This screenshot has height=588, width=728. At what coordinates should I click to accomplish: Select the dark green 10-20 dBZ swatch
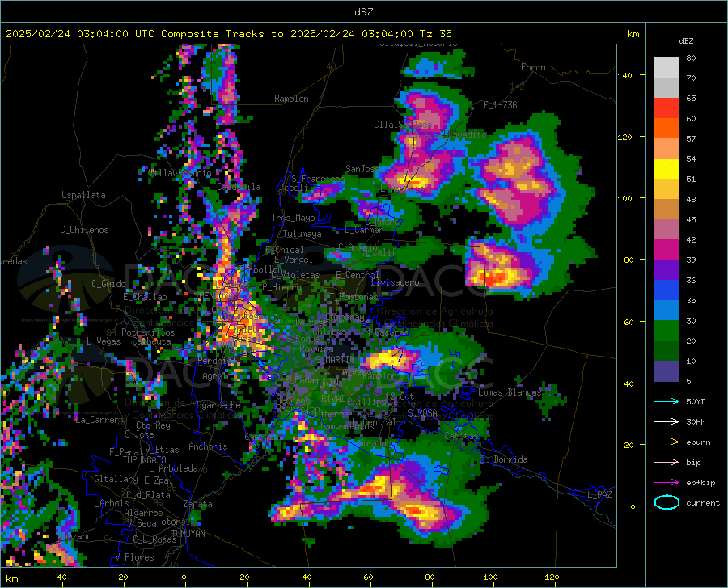coord(667,351)
